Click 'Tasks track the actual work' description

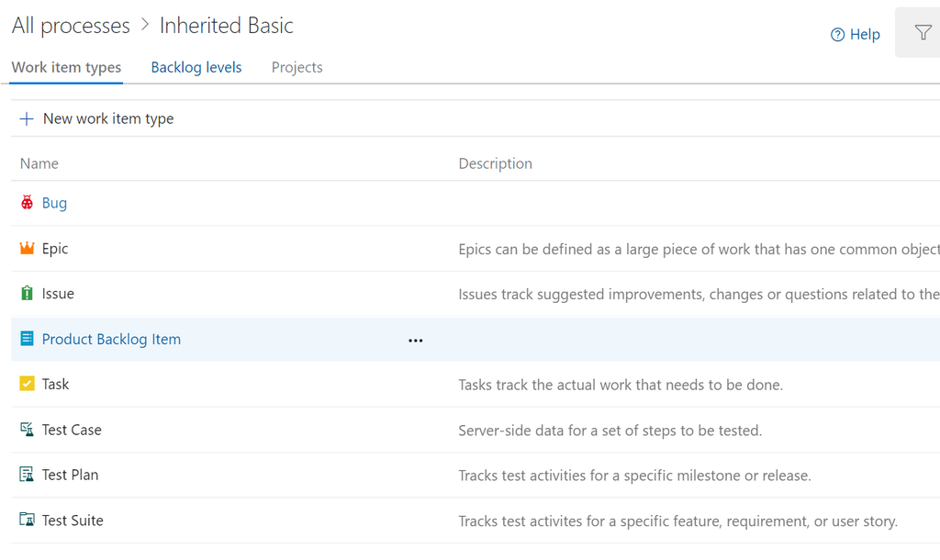click(x=621, y=385)
